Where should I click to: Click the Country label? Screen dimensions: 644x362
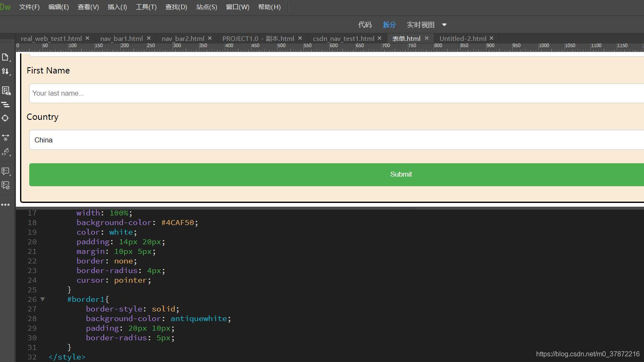43,117
